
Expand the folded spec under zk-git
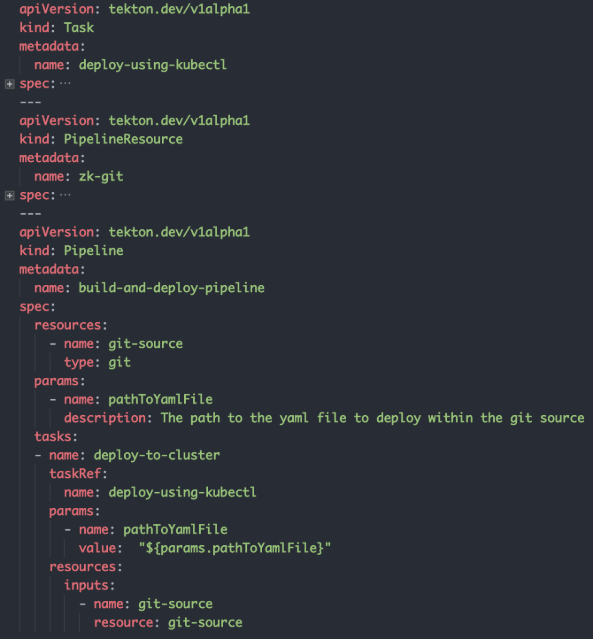10,196
